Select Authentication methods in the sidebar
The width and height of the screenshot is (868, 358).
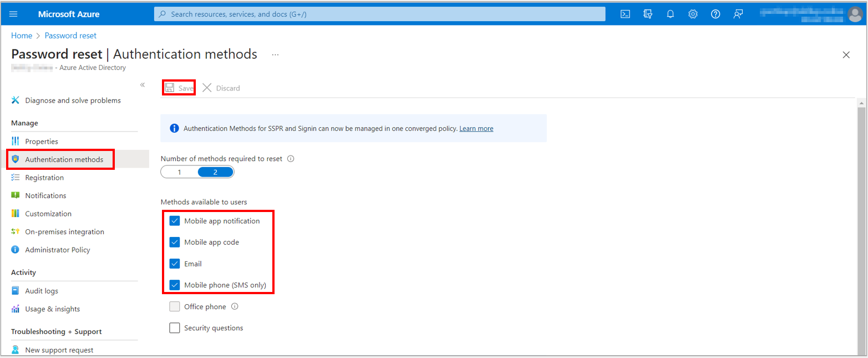64,159
